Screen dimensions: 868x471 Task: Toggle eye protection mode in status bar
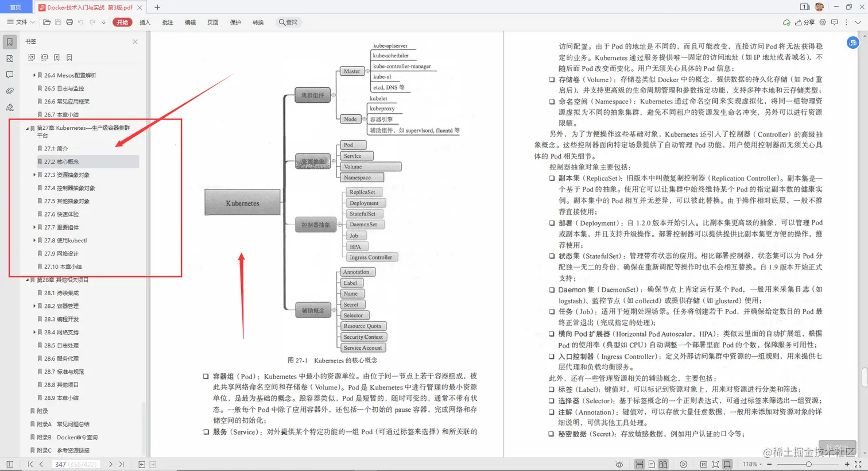pyautogui.click(x=619, y=464)
